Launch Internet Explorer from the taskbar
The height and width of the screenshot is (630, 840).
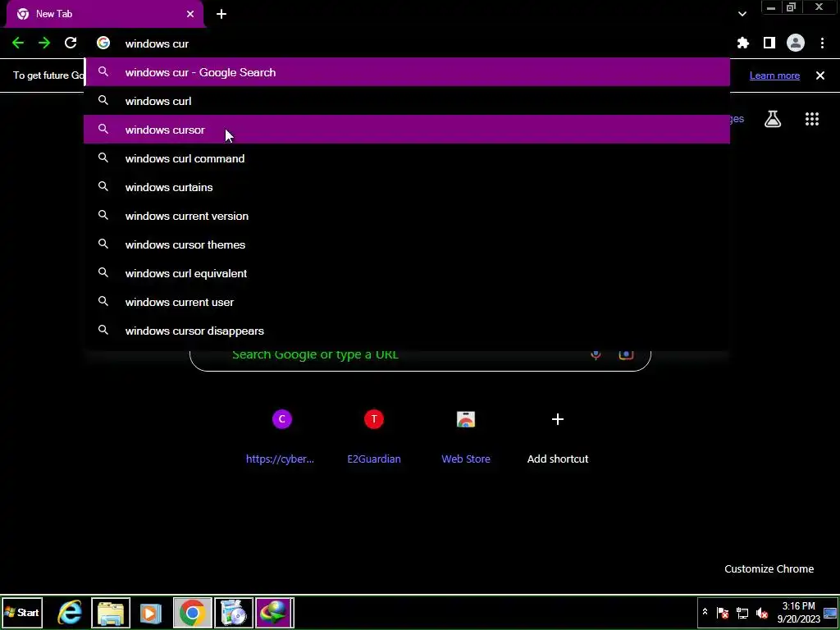70,612
